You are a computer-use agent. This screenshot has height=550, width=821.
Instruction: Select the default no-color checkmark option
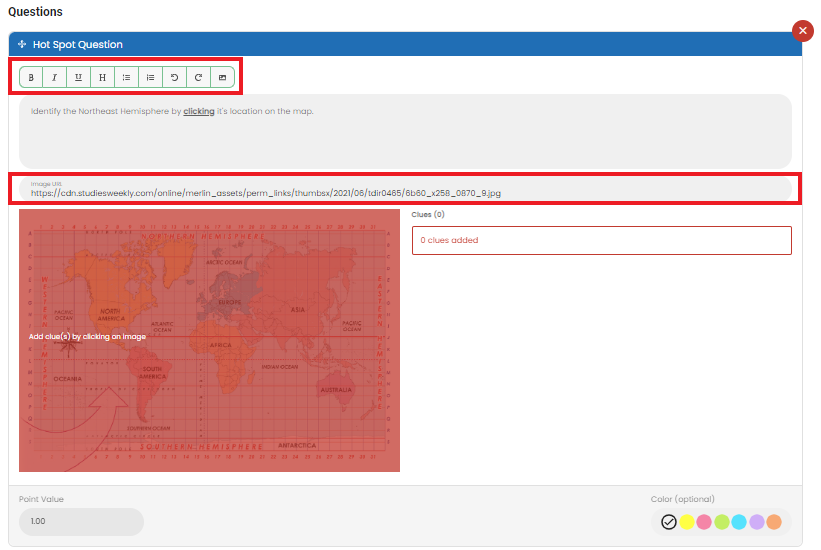coord(669,522)
